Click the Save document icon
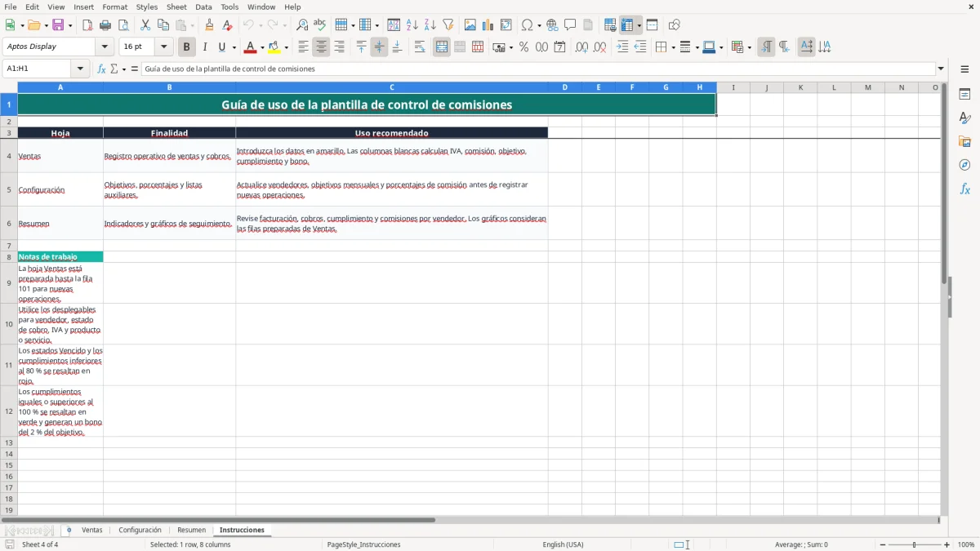The image size is (980, 551). (x=58, y=25)
